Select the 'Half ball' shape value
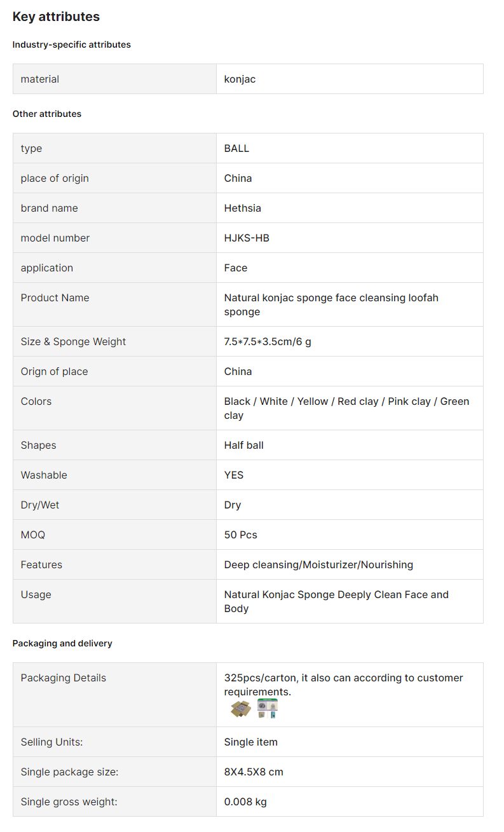504x832 pixels. 244,445
